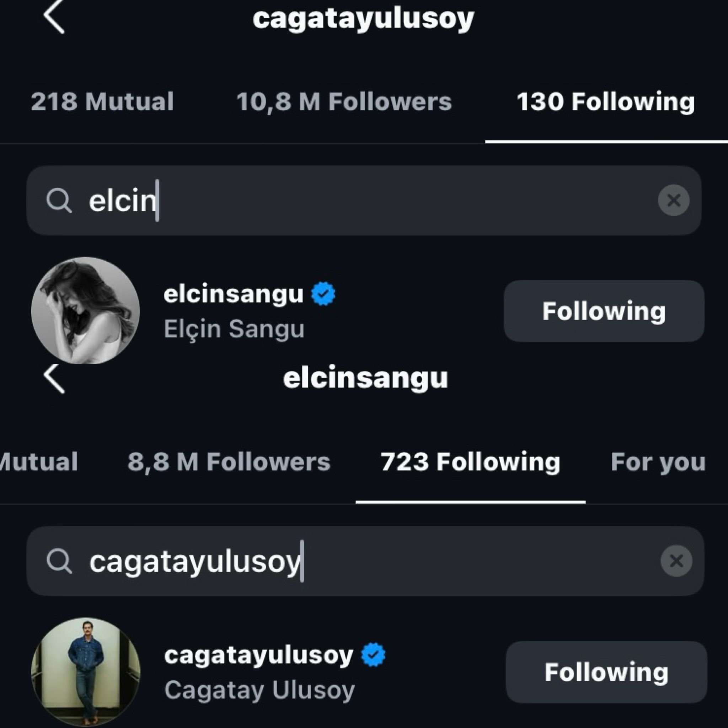Toggle the Following button for Cagatay Ulusoy
This screenshot has width=728, height=728.
pyautogui.click(x=606, y=672)
